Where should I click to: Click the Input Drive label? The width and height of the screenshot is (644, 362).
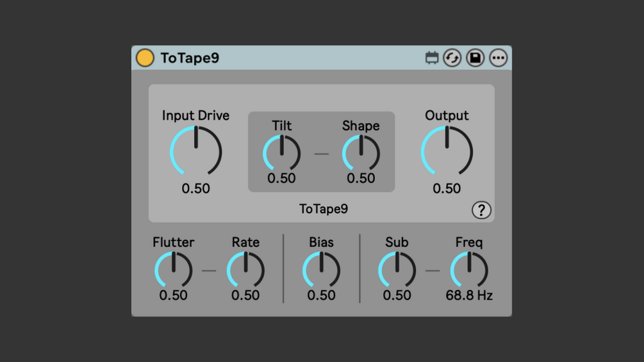point(196,115)
